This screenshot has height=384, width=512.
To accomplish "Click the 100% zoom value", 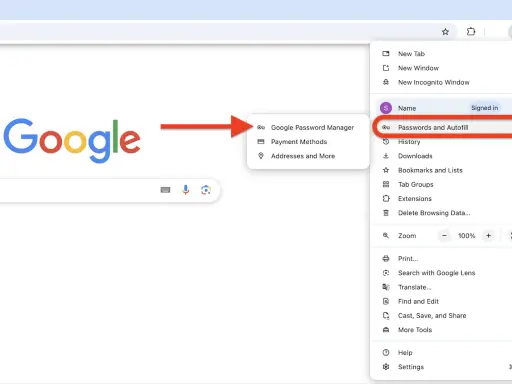I will [466, 236].
